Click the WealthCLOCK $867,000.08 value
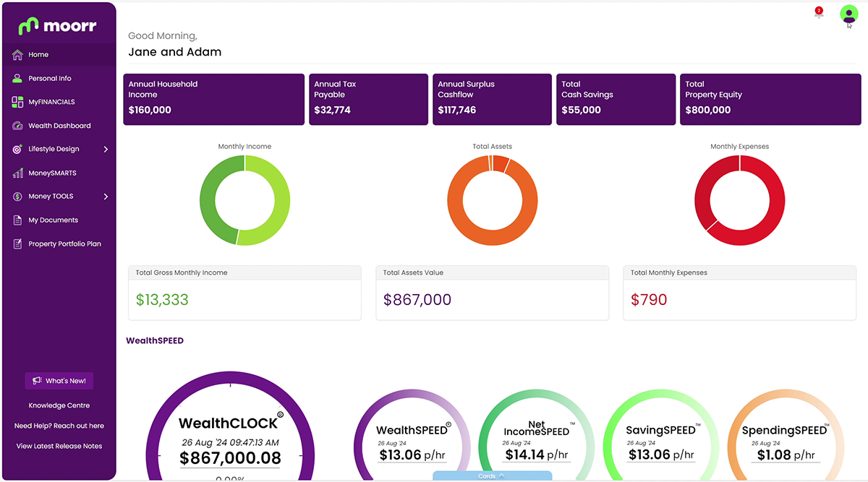868x482 pixels. [x=230, y=458]
